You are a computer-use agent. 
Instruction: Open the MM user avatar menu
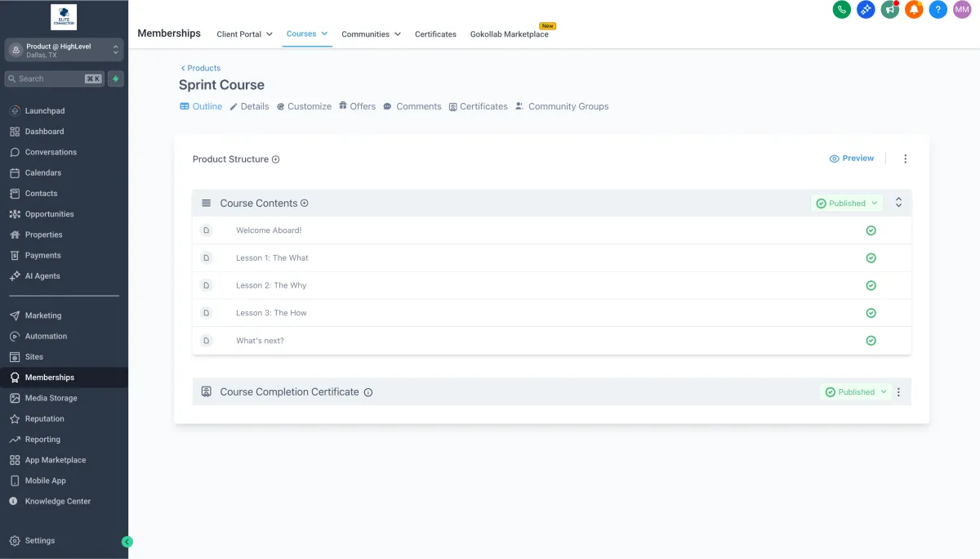point(962,10)
